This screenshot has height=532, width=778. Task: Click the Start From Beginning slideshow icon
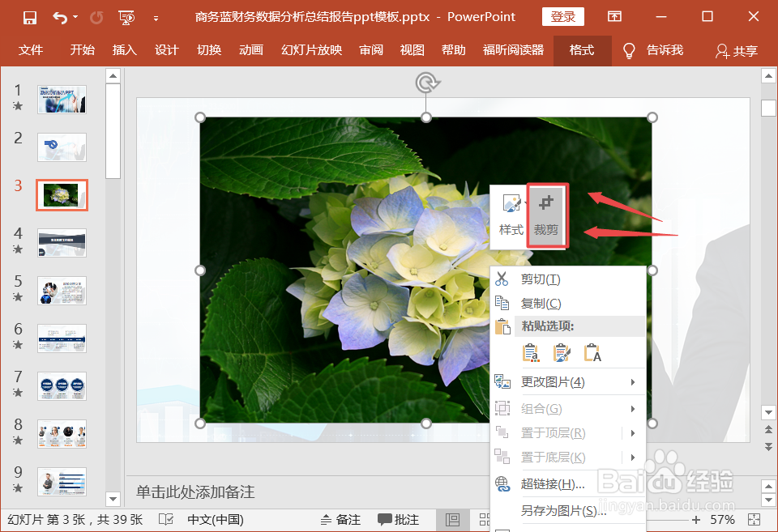click(126, 16)
